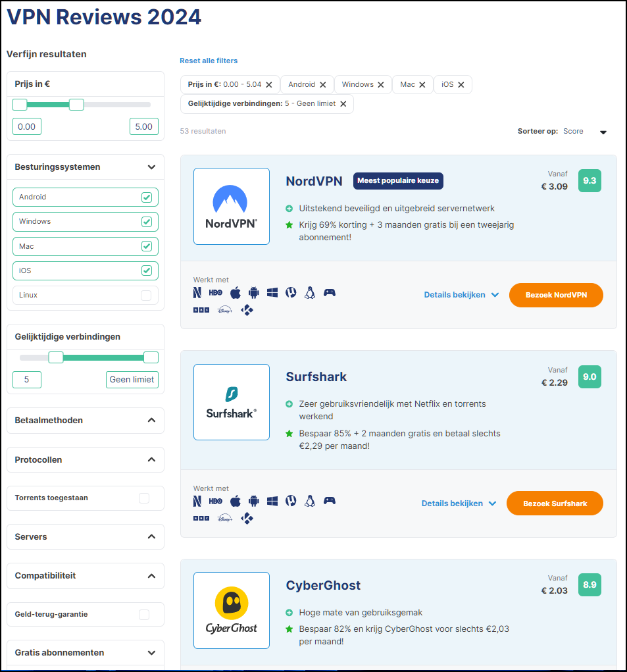
Task: Uncheck the Windows operating system checkbox
Action: 147,222
